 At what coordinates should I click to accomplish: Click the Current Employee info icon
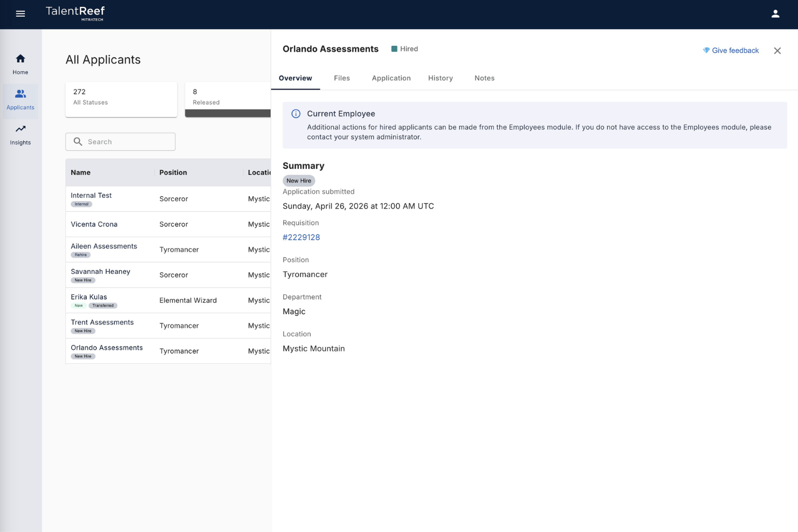[x=296, y=114]
